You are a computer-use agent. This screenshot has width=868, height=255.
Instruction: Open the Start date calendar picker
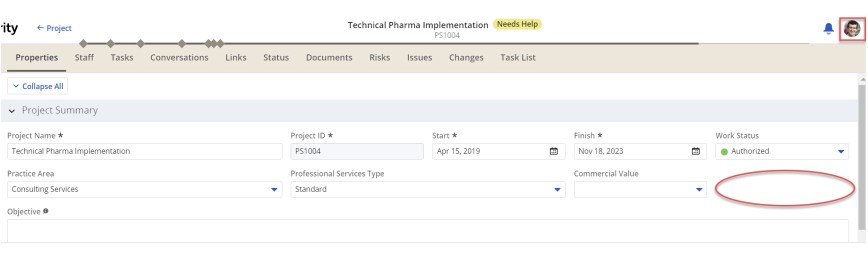coord(553,151)
